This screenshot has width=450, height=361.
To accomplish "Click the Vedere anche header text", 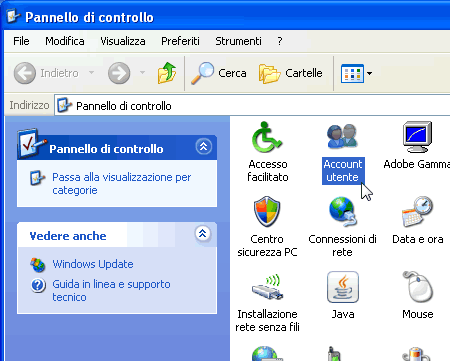I will coord(68,236).
